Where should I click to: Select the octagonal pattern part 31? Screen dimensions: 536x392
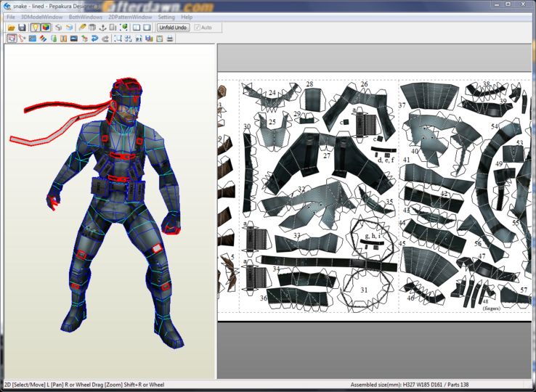(365, 289)
